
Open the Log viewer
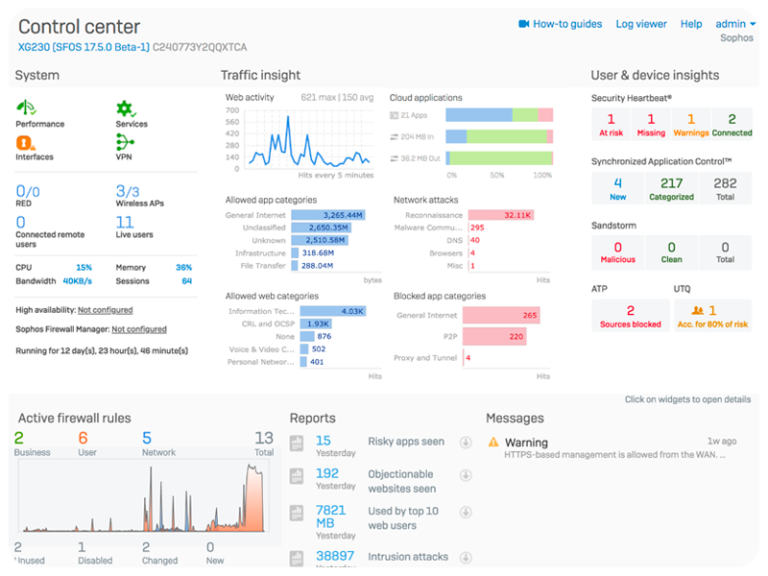coord(641,24)
